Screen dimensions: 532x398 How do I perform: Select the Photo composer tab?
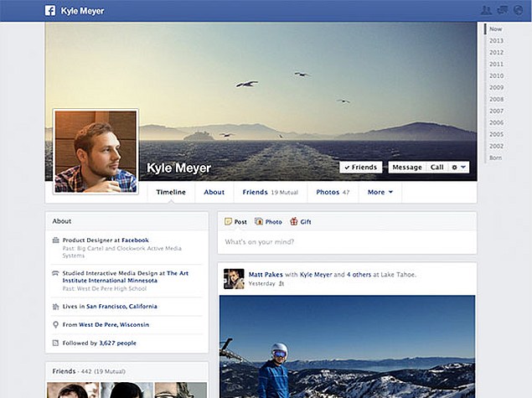(x=268, y=222)
